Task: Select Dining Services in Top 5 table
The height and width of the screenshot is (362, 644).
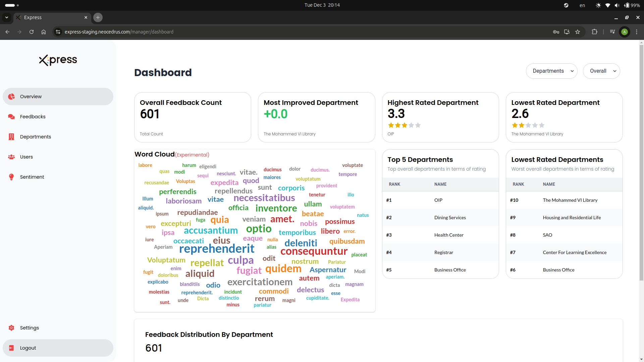Action: [x=440, y=218]
